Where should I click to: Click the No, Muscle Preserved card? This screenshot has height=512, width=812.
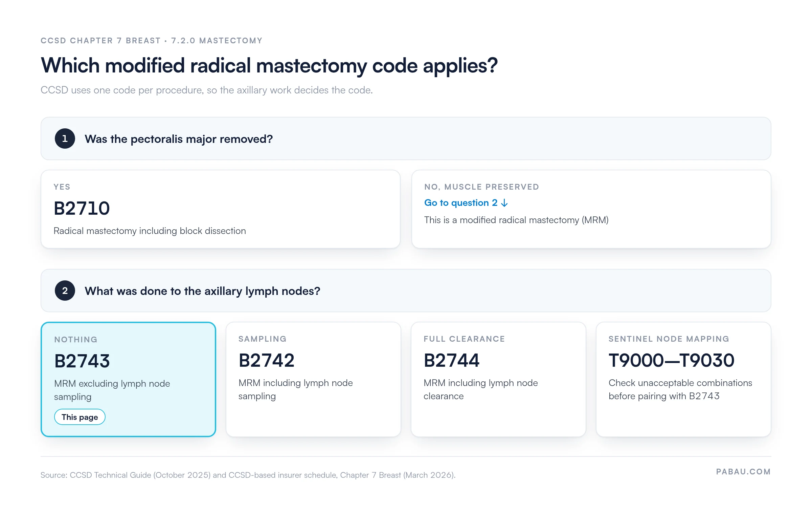pos(591,209)
